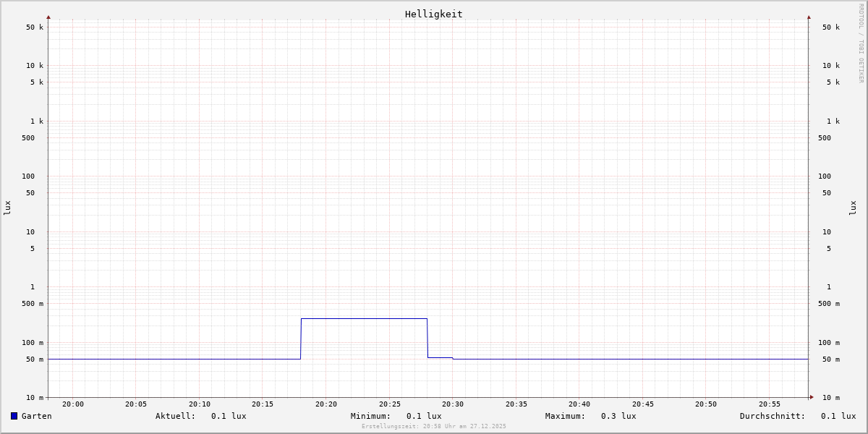The height and width of the screenshot is (434, 868).
Task: Click the 20:35 time axis label
Action: [x=516, y=404]
